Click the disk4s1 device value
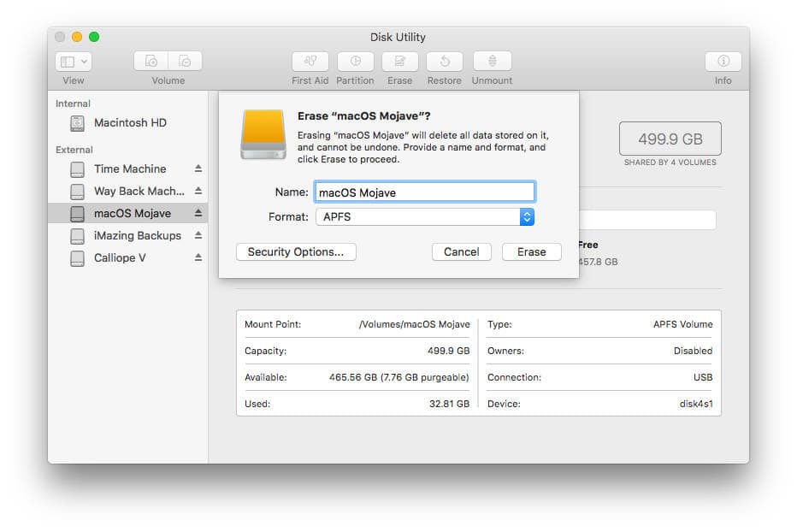 click(696, 404)
